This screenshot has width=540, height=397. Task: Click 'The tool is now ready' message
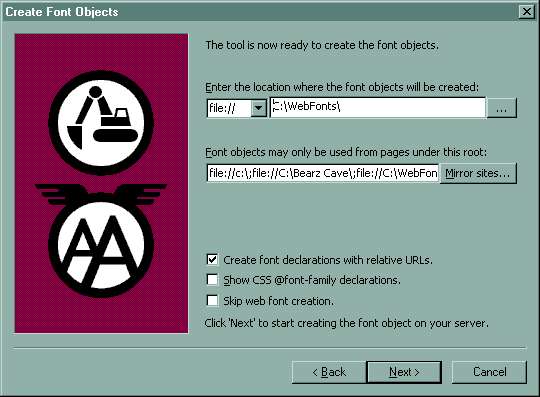click(322, 45)
